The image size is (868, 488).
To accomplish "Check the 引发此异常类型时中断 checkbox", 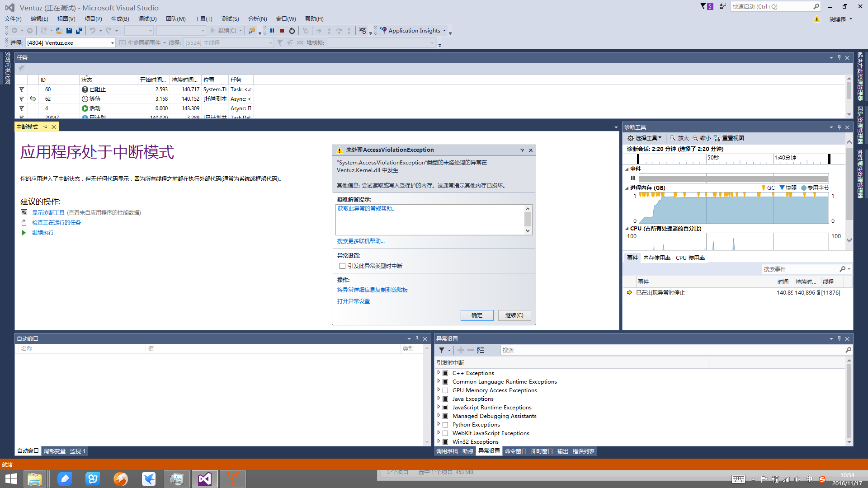I will pos(342,266).
